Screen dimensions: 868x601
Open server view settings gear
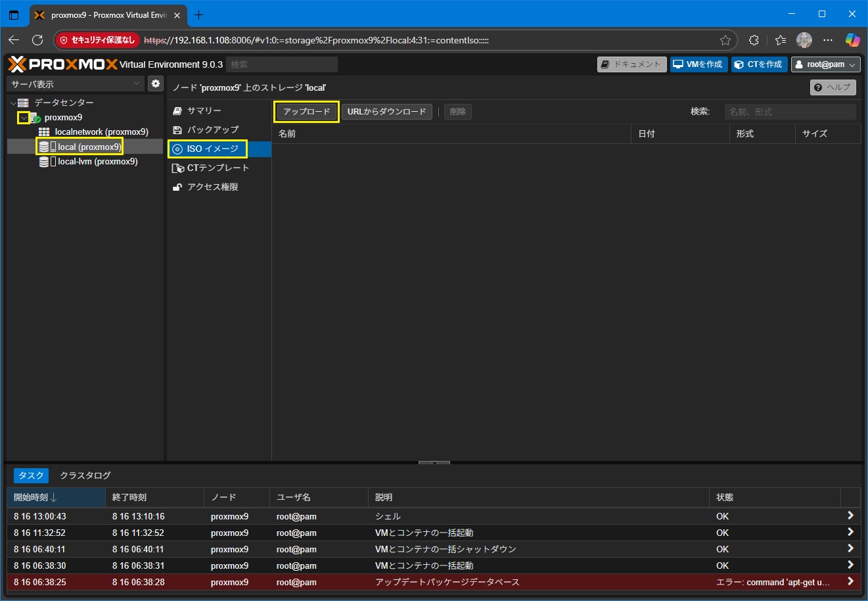click(x=155, y=84)
